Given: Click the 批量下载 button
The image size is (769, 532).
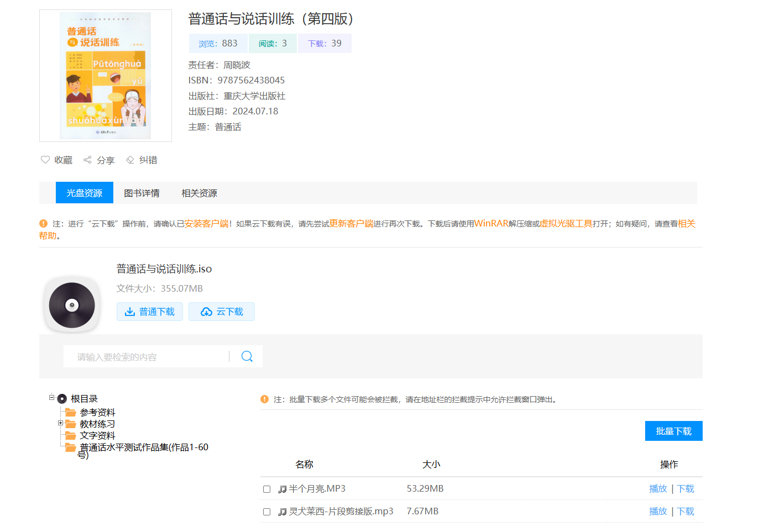Looking at the screenshot, I should [x=673, y=431].
